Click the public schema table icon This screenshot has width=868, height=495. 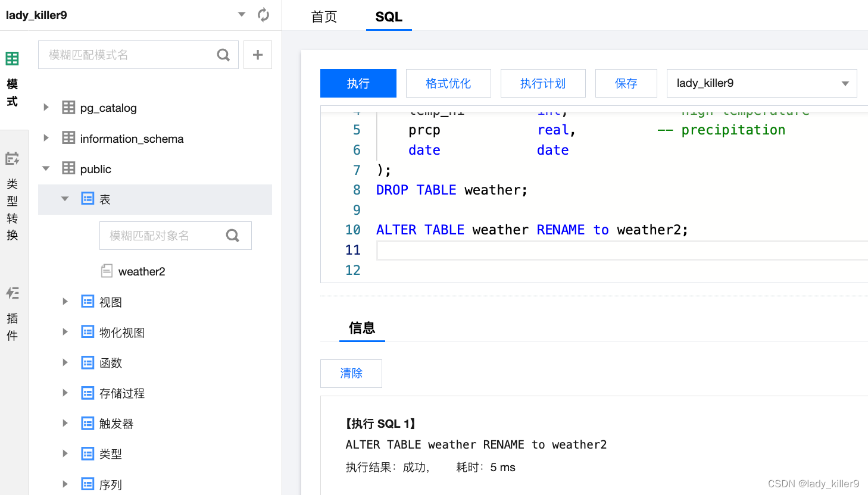click(69, 168)
